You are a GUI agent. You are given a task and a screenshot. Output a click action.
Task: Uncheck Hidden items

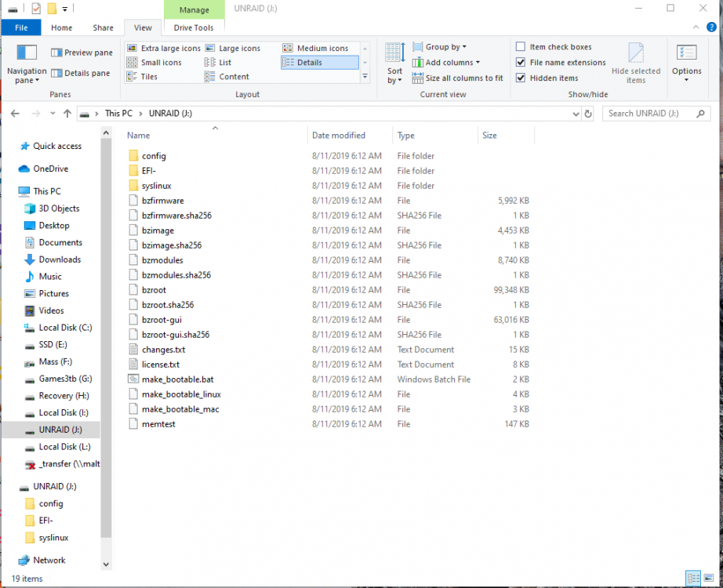pyautogui.click(x=521, y=78)
